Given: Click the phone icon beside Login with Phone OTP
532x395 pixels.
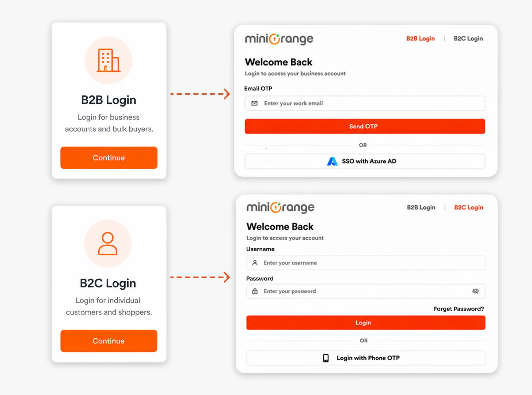Looking at the screenshot, I should click(x=326, y=358).
